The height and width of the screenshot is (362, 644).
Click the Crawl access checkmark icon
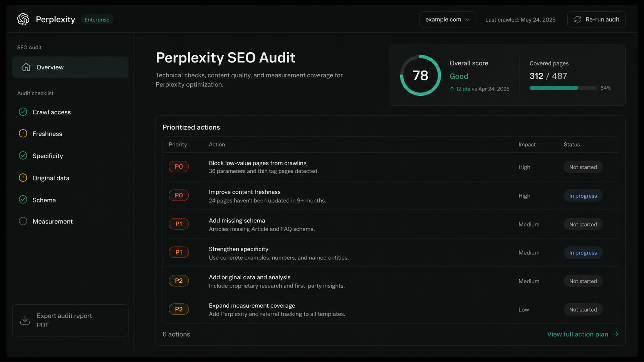point(23,112)
